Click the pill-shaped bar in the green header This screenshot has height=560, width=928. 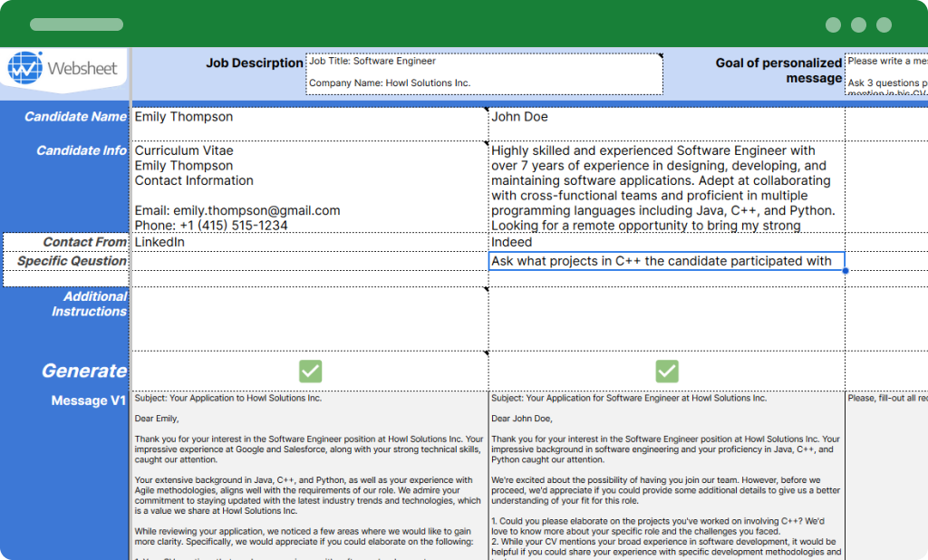pos(76,24)
